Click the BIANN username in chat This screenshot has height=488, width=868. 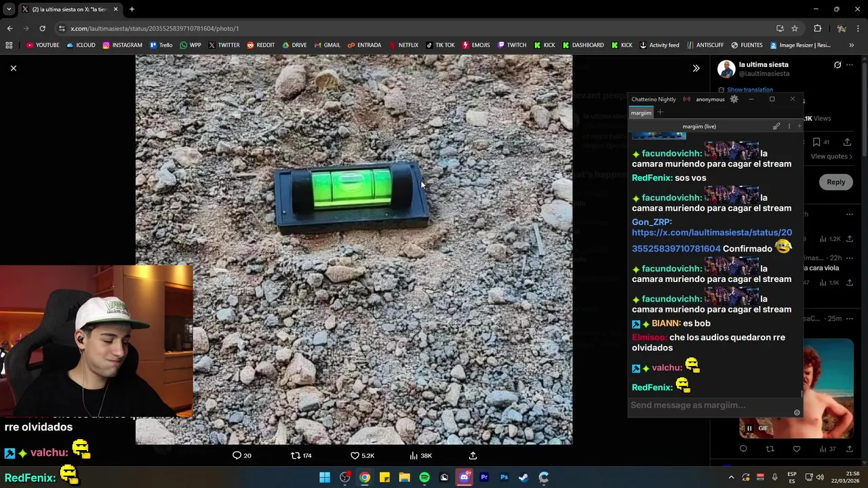point(666,323)
